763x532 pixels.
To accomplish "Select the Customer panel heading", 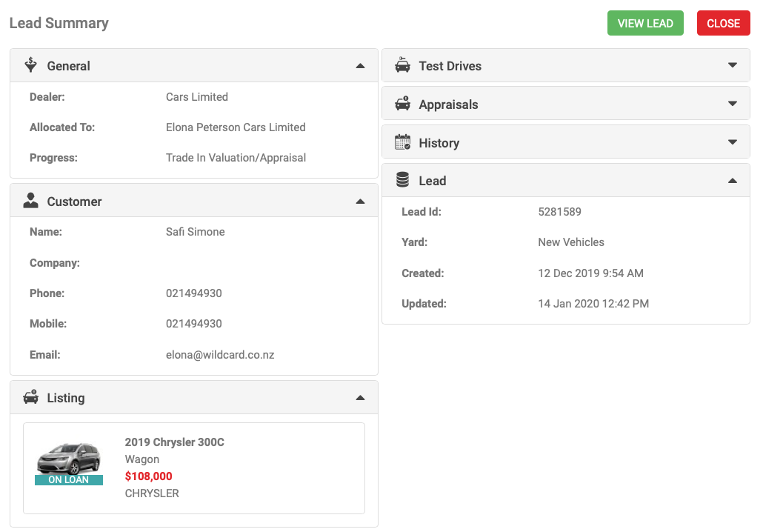I will (x=75, y=202).
